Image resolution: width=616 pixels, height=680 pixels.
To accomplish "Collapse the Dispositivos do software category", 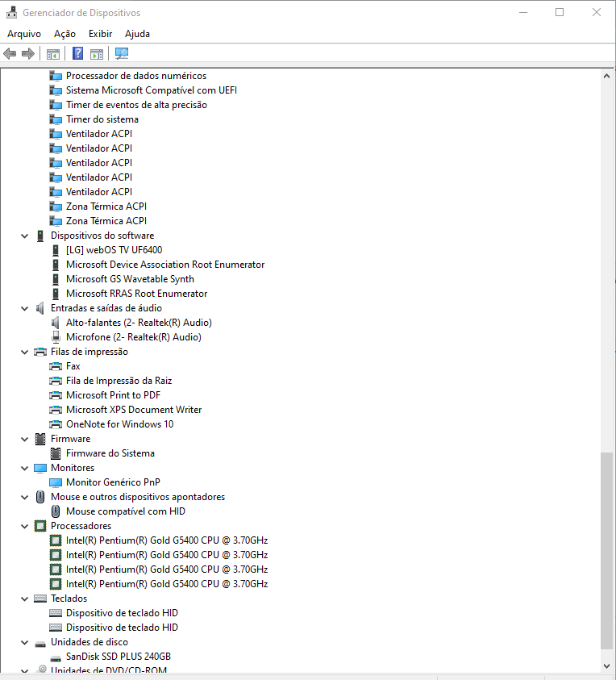I will 25,236.
